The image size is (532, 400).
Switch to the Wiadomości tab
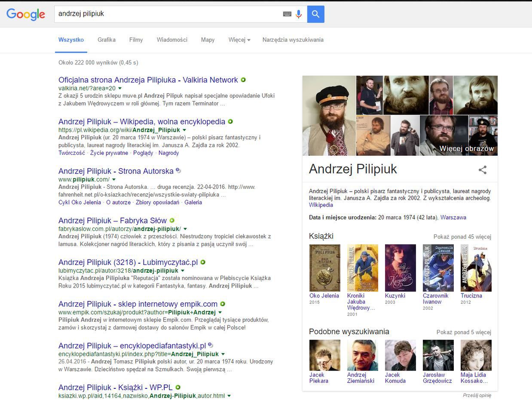[172, 40]
